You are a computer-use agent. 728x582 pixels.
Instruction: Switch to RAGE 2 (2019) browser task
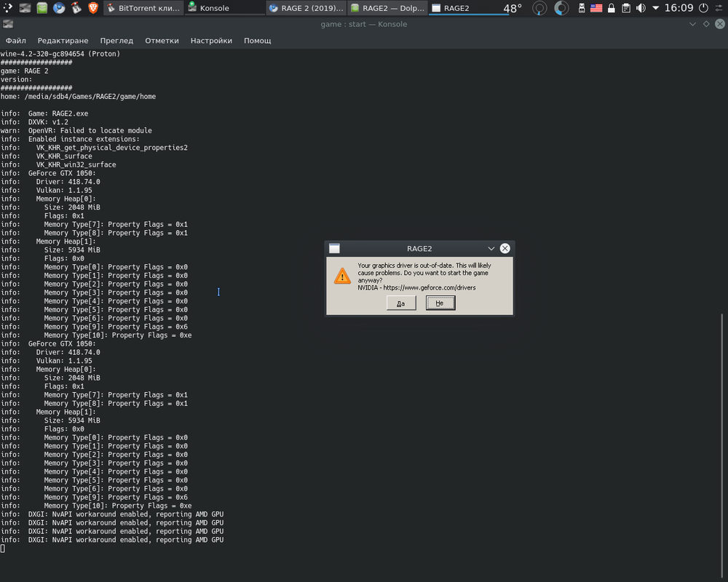tap(306, 8)
